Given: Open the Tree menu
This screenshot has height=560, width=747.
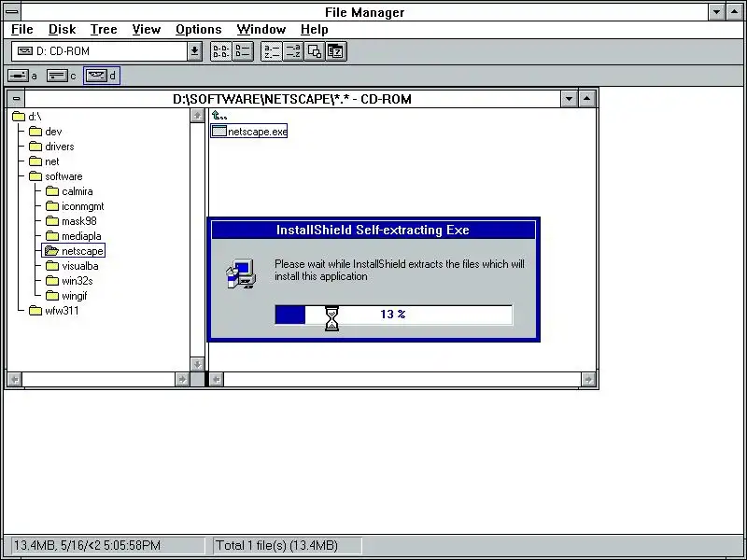Looking at the screenshot, I should [x=104, y=30].
